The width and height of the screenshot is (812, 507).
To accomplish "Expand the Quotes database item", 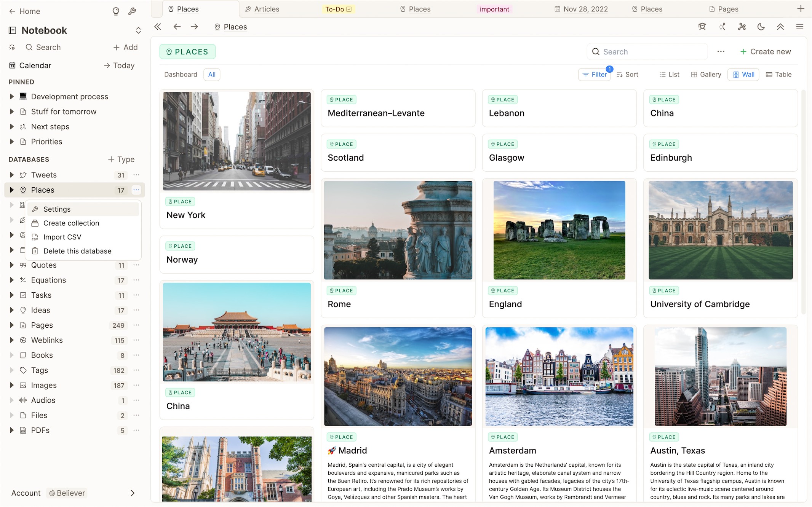I will click(11, 265).
